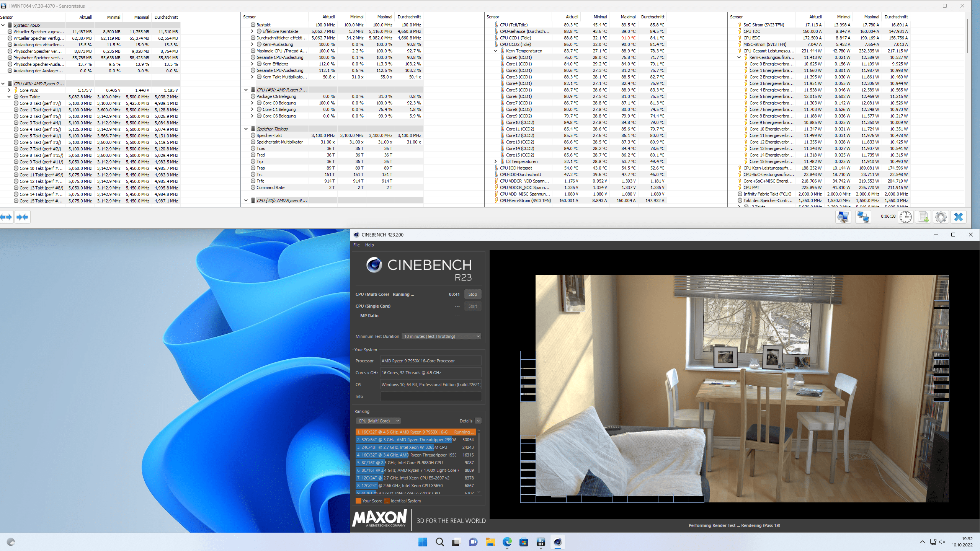Open HWiNFO sensor settings gear icon
980x551 pixels.
pos(941,217)
